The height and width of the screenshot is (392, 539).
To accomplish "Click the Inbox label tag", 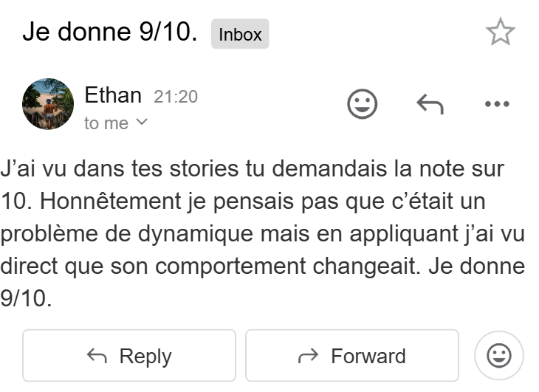I will click(240, 35).
